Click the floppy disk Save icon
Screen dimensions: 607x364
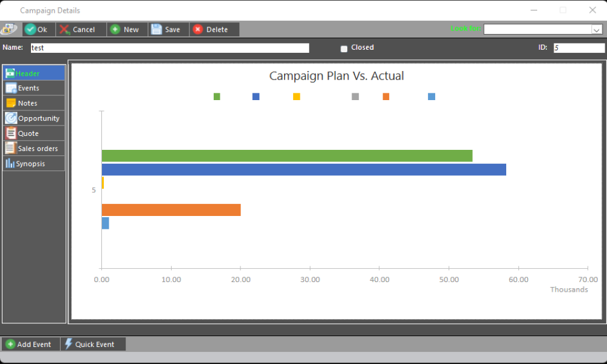point(157,30)
